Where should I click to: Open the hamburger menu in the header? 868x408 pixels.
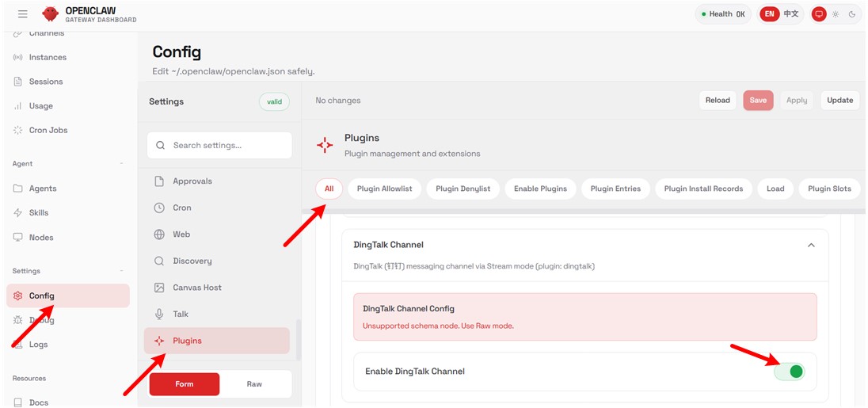tap(22, 14)
